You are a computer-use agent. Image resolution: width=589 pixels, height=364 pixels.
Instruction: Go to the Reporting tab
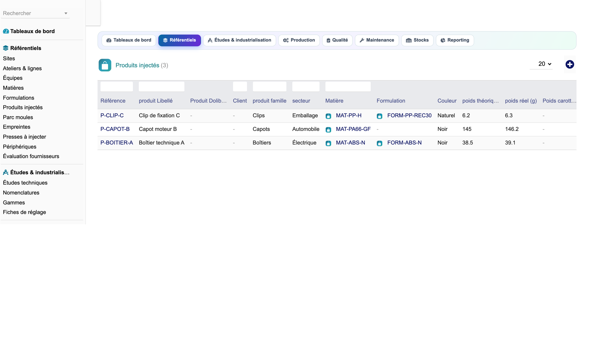455,40
